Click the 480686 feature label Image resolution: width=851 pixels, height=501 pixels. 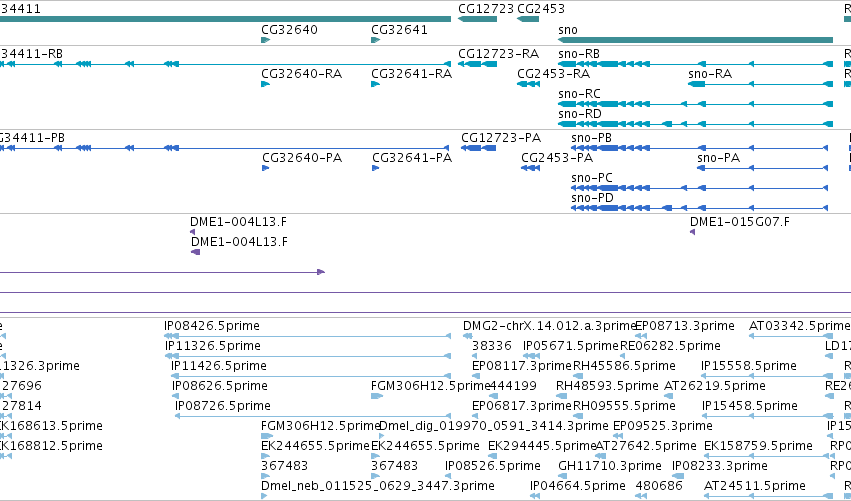pyautogui.click(x=659, y=486)
